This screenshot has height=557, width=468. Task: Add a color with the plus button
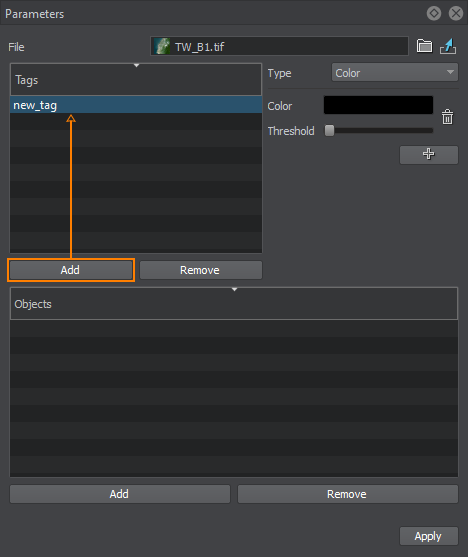[429, 155]
